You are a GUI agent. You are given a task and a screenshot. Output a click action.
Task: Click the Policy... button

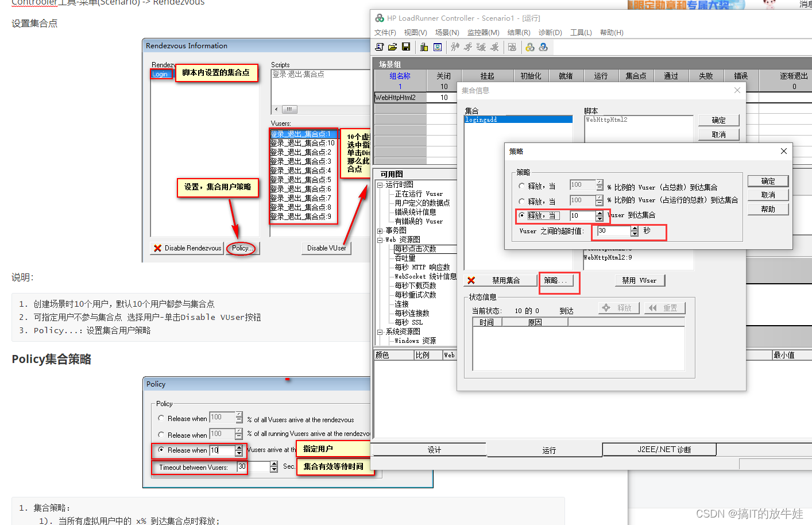(242, 248)
